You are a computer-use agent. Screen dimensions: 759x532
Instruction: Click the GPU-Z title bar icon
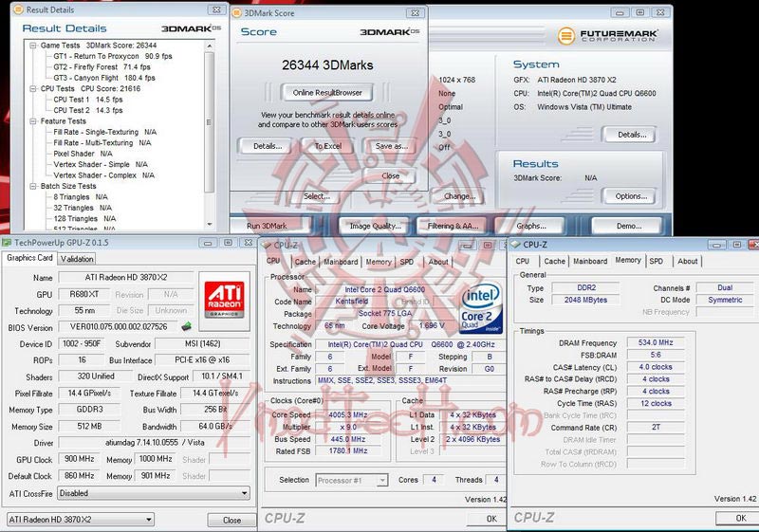[x=7, y=243]
